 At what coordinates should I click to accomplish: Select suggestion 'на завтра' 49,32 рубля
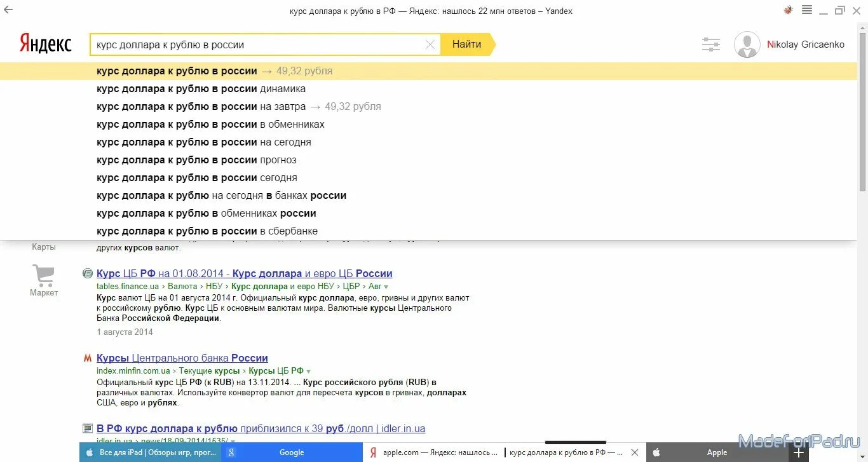(428, 107)
